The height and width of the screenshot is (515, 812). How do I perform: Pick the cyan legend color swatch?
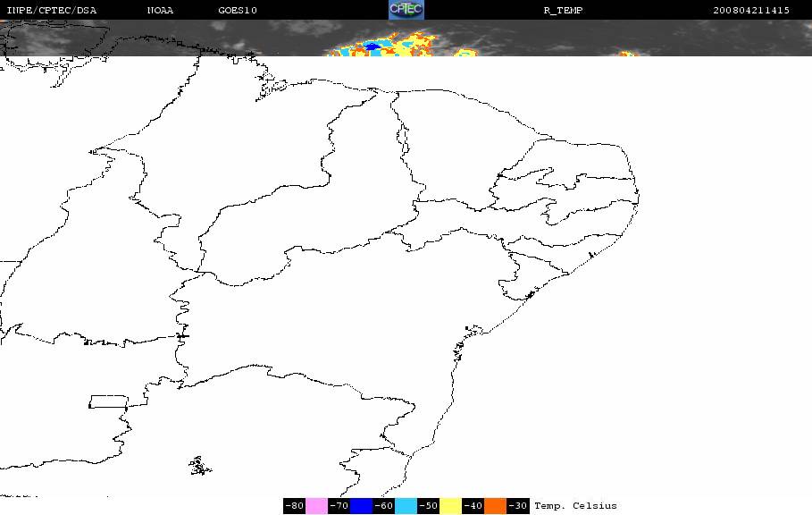406,506
